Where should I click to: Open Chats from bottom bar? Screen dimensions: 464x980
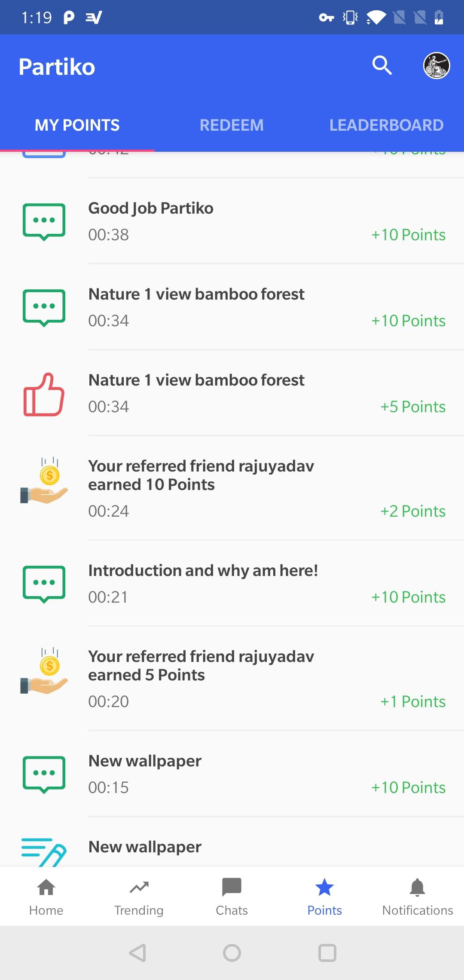click(232, 897)
